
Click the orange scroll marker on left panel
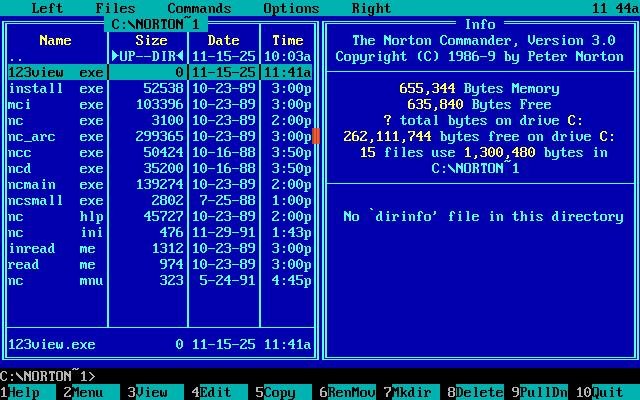pos(316,136)
